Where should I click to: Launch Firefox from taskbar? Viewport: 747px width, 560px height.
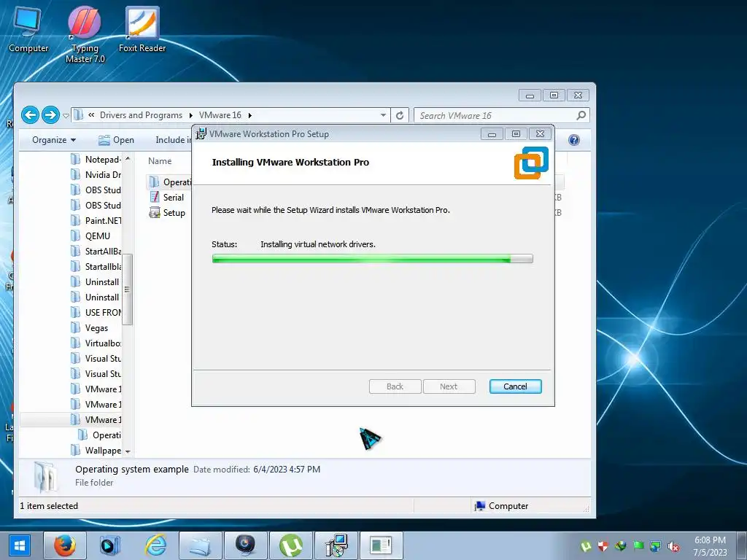tap(65, 545)
